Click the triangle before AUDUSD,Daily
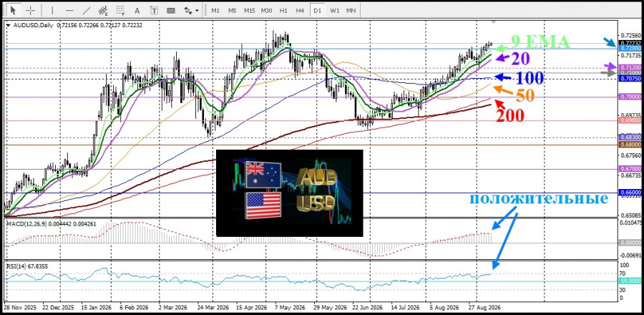Image resolution: width=644 pixels, height=315 pixels. point(9,25)
